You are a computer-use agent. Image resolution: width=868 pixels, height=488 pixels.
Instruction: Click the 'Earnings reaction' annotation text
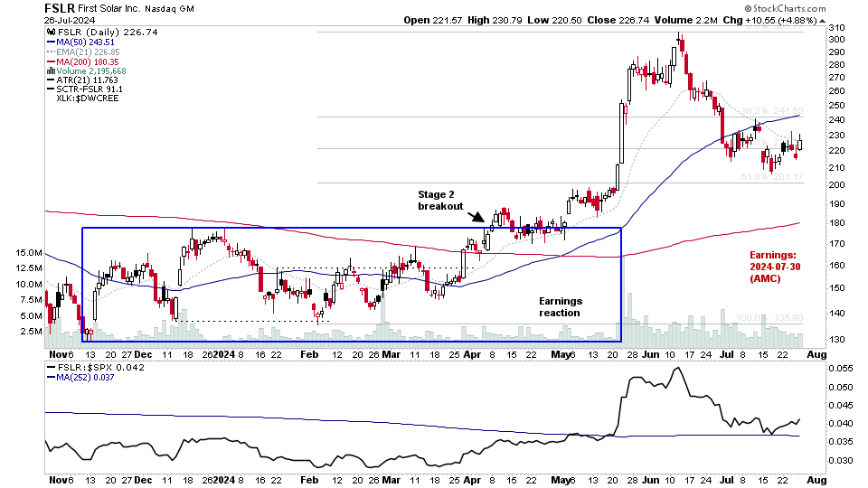coord(561,307)
